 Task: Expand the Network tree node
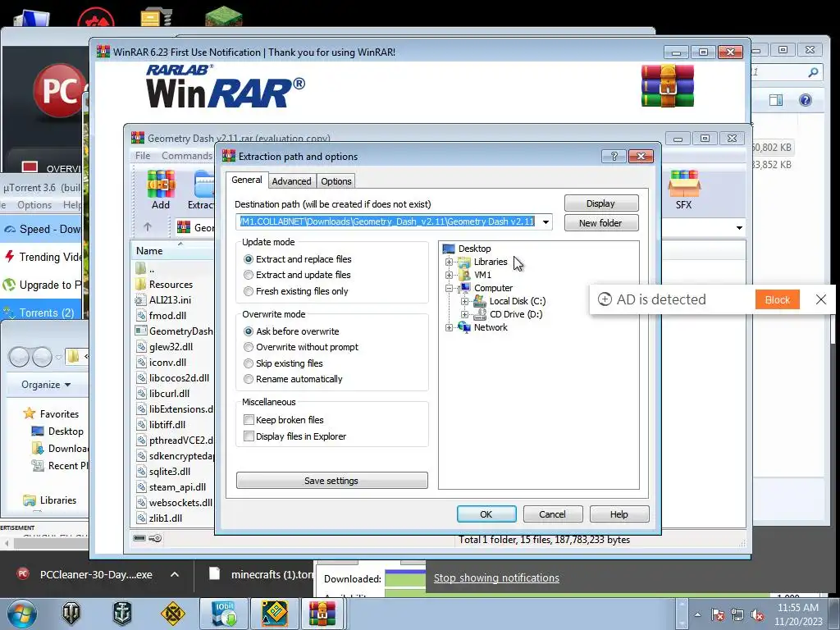click(449, 327)
